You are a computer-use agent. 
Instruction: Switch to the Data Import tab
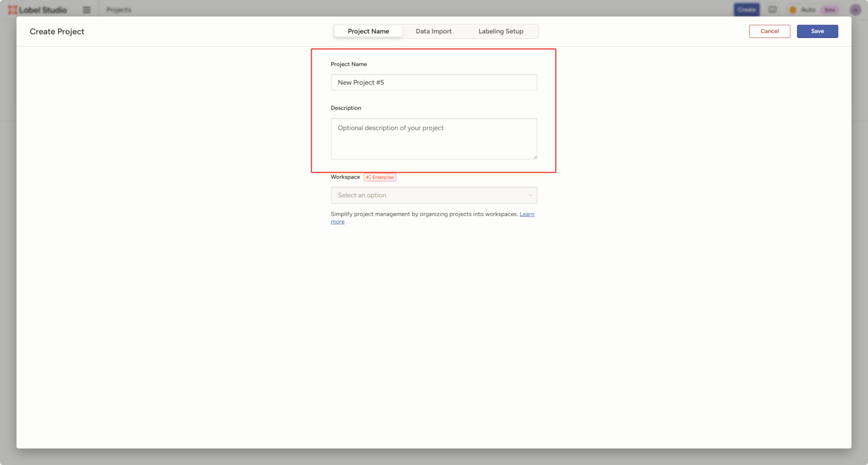(x=434, y=31)
